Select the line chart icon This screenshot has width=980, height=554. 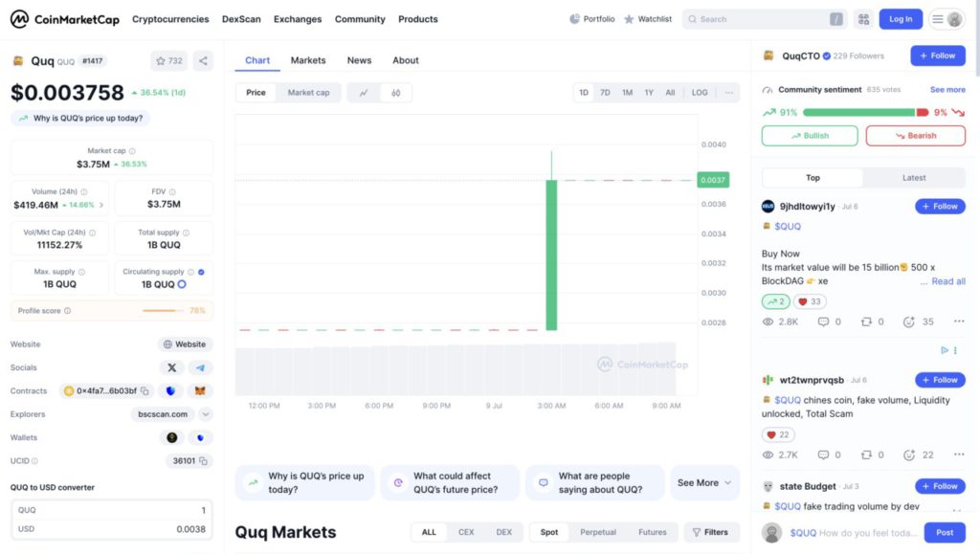(x=363, y=93)
